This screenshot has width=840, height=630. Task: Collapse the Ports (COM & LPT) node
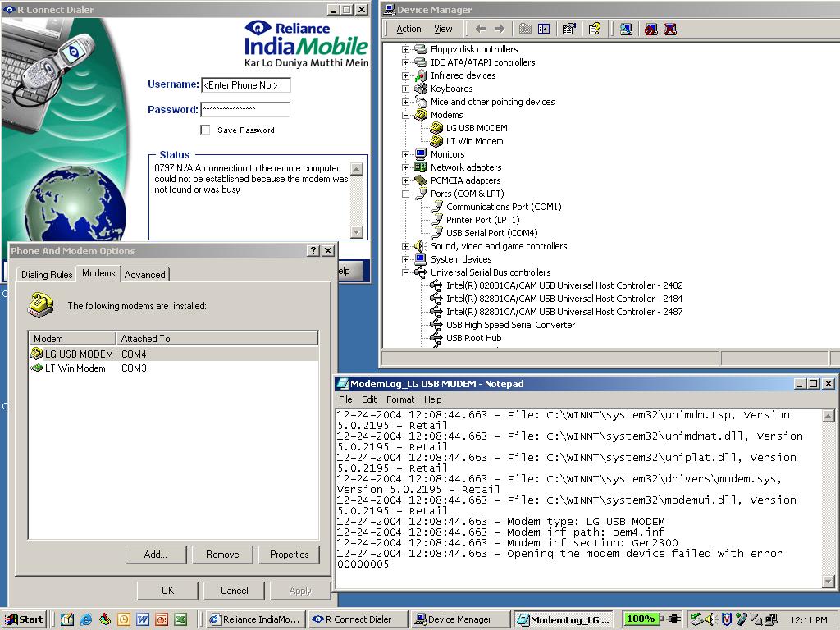coord(405,194)
